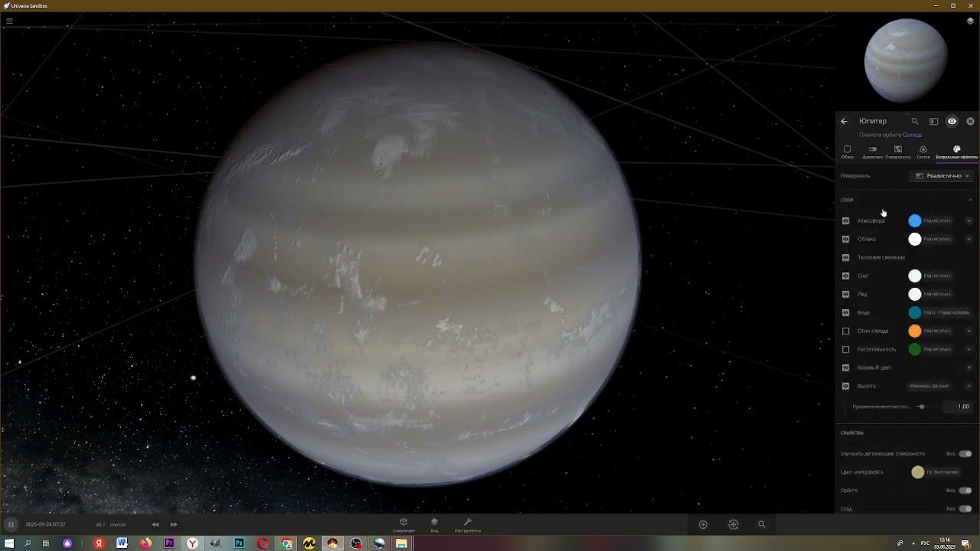This screenshot has width=980, height=551.
Task: Open Photoshop from the taskbar
Action: point(240,543)
